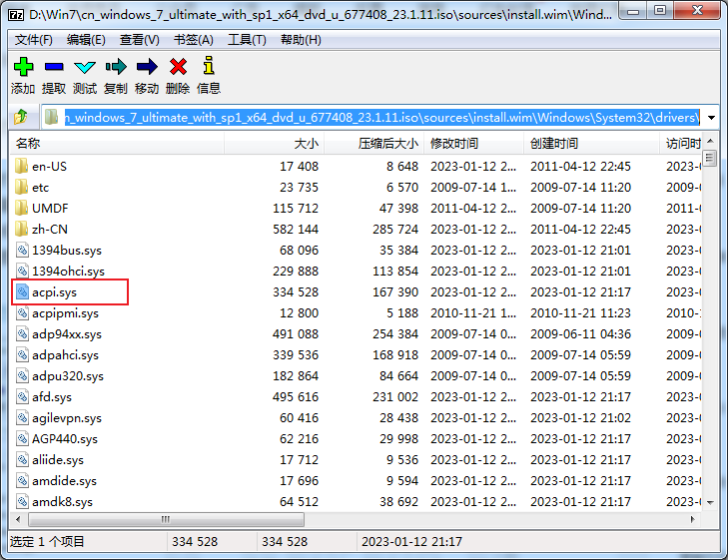Run the Test (测试) checkmark tool
This screenshot has height=560, width=728.
[x=85, y=68]
